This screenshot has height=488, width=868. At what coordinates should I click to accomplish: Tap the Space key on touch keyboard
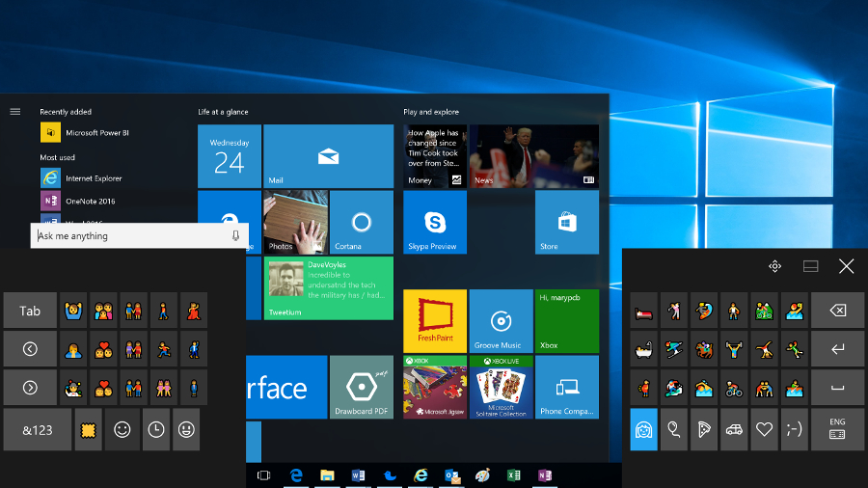tap(837, 388)
